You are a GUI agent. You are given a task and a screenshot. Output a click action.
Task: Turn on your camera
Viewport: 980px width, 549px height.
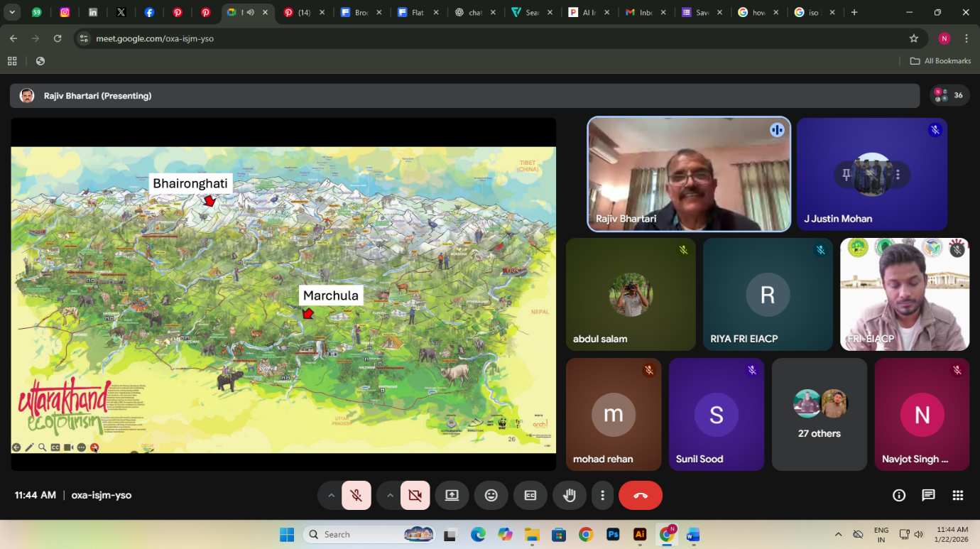[415, 496]
